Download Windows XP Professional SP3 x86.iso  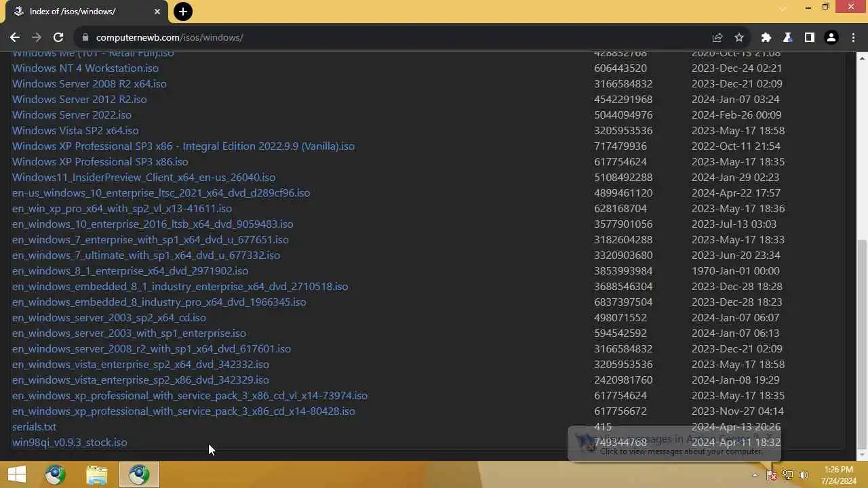coord(100,161)
